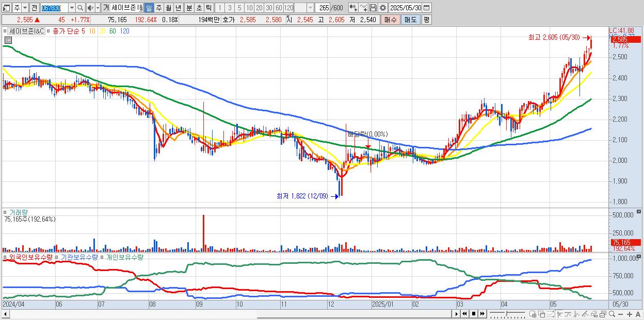The width and height of the screenshot is (644, 320).
Task: Click the chart area split icon
Action: tap(533, 314)
